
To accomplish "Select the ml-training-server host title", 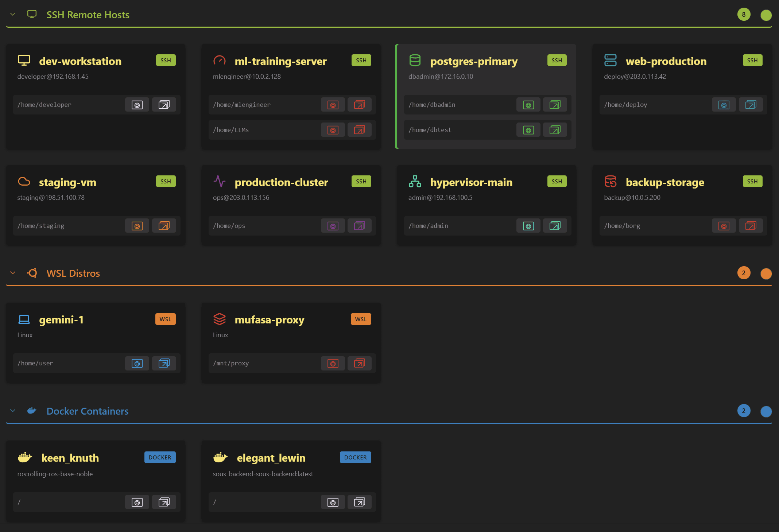I will pos(280,61).
